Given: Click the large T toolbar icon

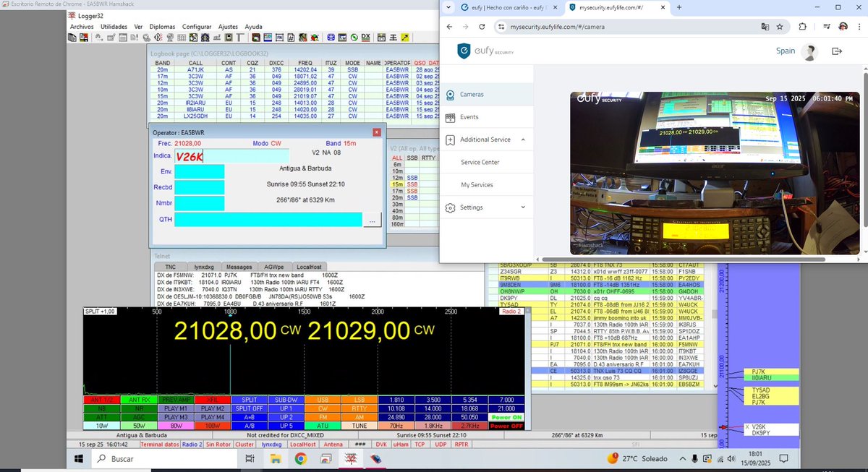Looking at the screenshot, I should coord(239,37).
